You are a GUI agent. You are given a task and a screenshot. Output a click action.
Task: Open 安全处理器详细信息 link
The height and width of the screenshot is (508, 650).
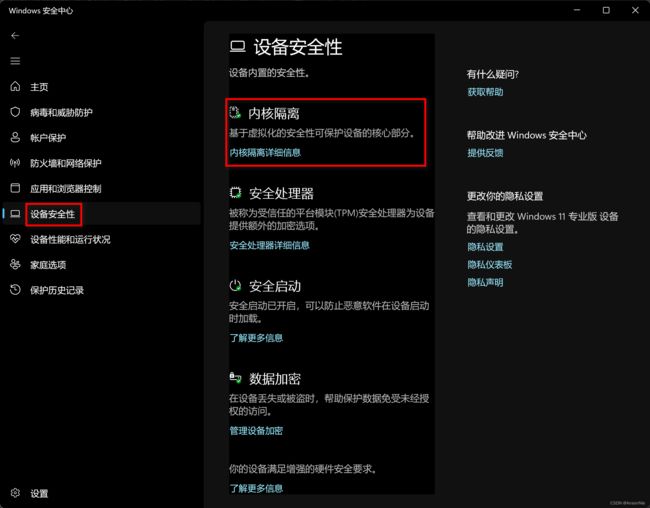click(x=269, y=245)
